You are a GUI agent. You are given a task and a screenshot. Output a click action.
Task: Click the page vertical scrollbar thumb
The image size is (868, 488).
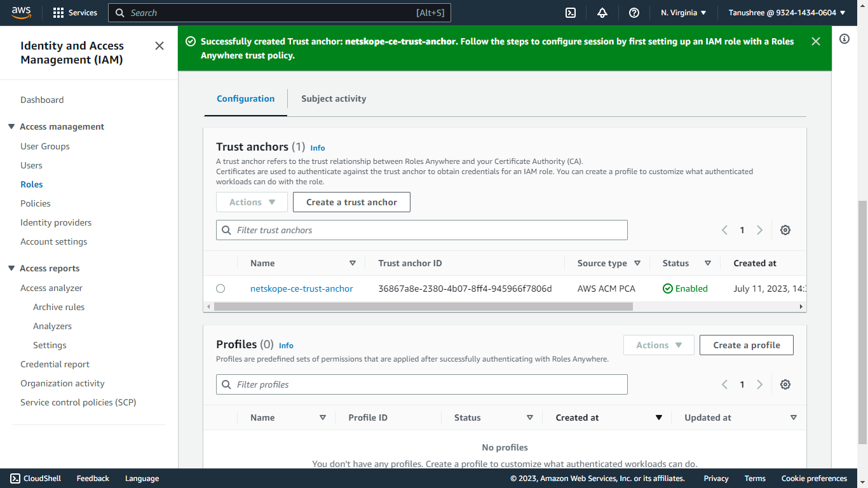[862, 323]
